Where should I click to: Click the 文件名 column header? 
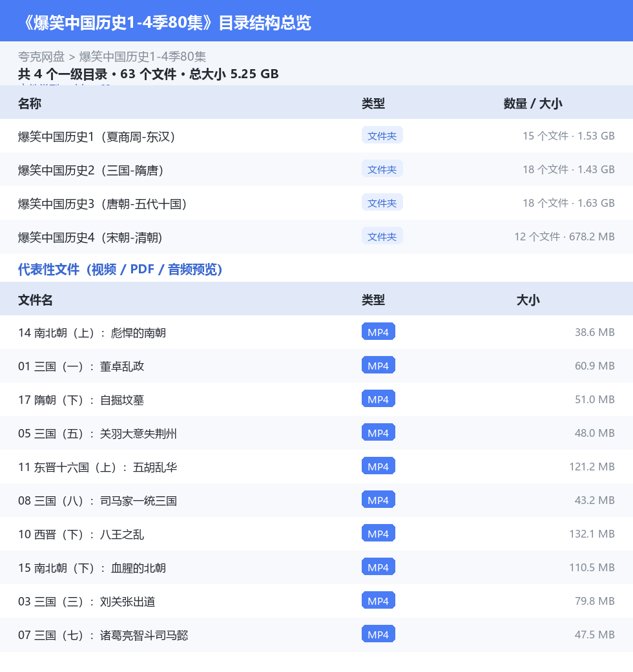[35, 300]
